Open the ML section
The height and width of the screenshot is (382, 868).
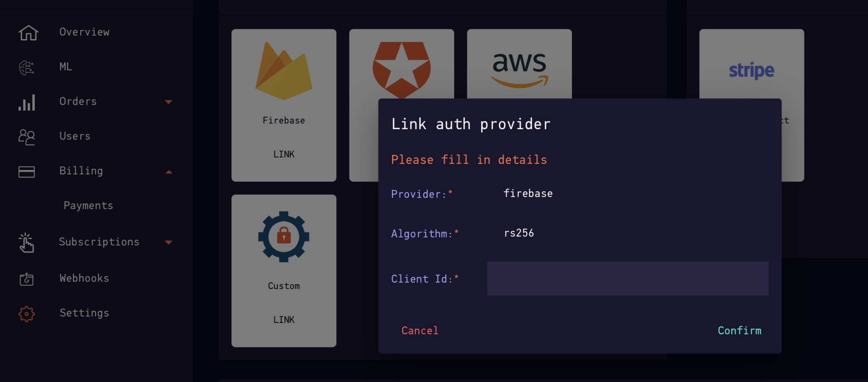pos(66,66)
